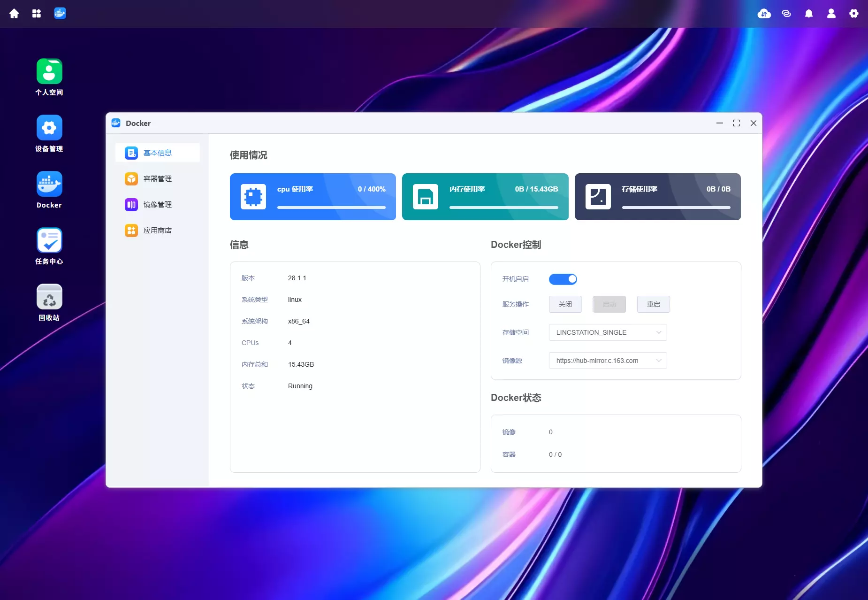This screenshot has height=600, width=868.
Task: Open the system settings gear
Action: [854, 14]
